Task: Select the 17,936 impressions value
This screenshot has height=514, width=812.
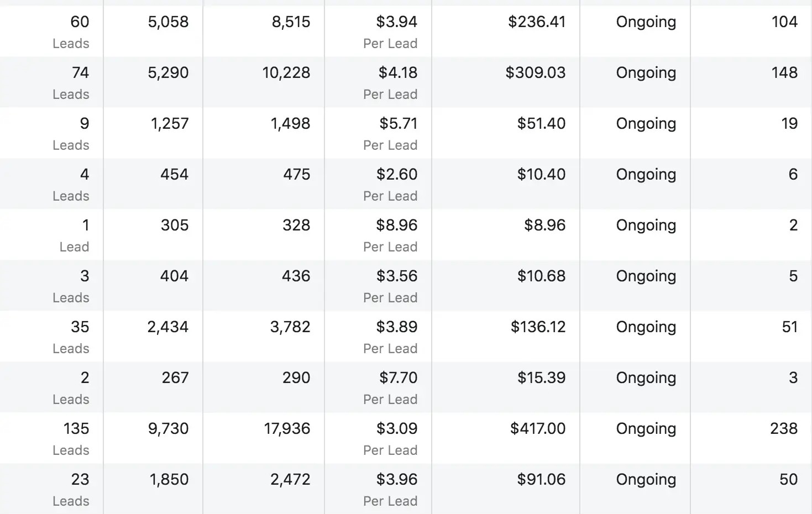Action: point(287,429)
